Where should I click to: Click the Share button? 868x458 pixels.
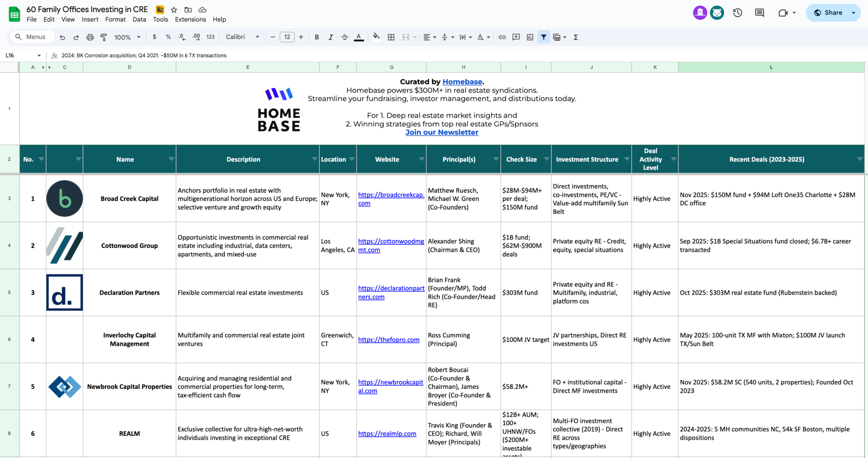(828, 13)
